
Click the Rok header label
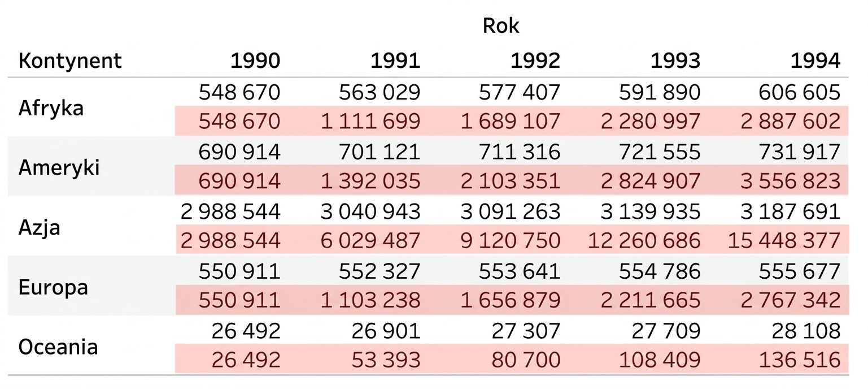pyautogui.click(x=501, y=25)
